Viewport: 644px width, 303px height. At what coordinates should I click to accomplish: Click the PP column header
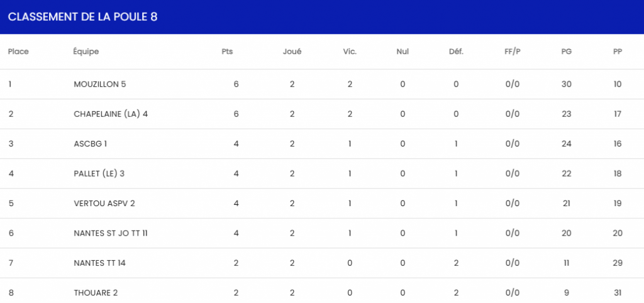click(x=618, y=52)
